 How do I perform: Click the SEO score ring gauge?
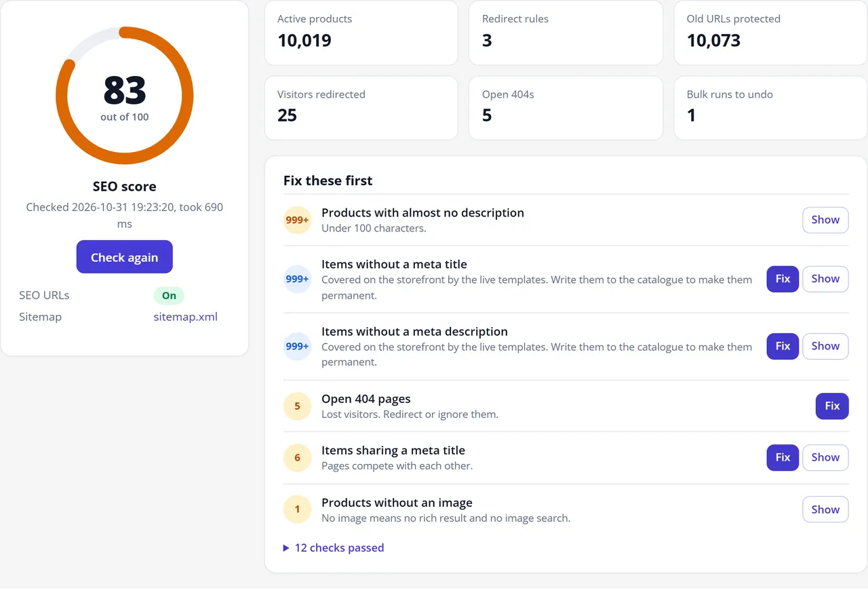pos(125,96)
